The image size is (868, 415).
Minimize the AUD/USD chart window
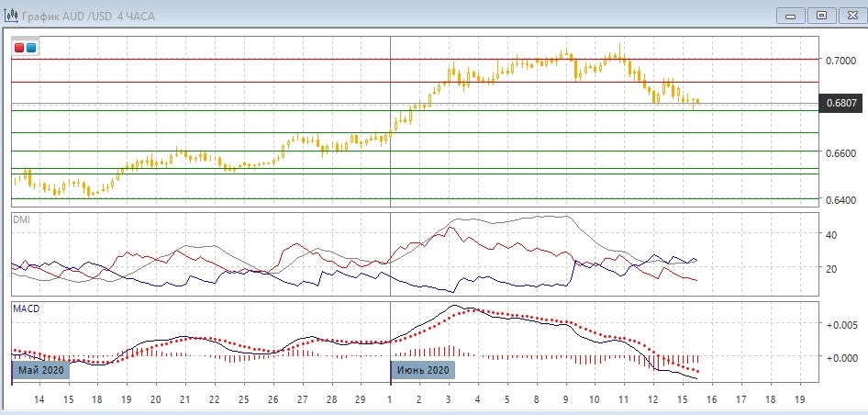792,15
